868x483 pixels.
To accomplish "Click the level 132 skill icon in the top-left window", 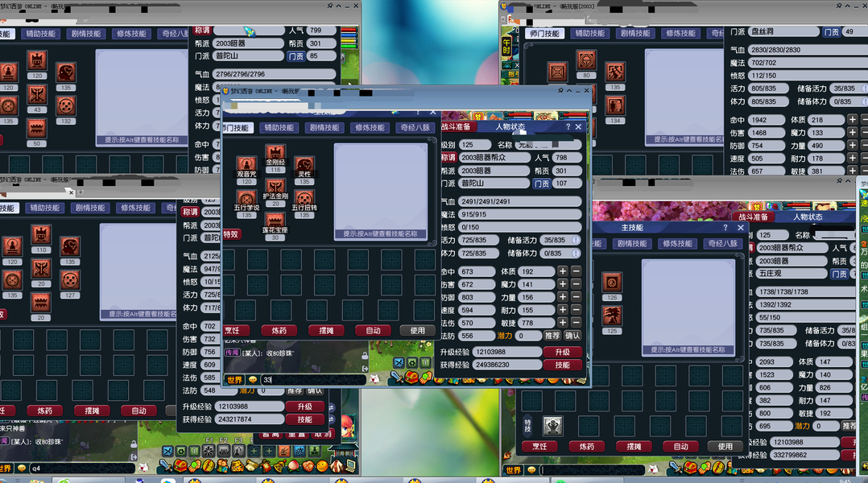I will (x=66, y=105).
